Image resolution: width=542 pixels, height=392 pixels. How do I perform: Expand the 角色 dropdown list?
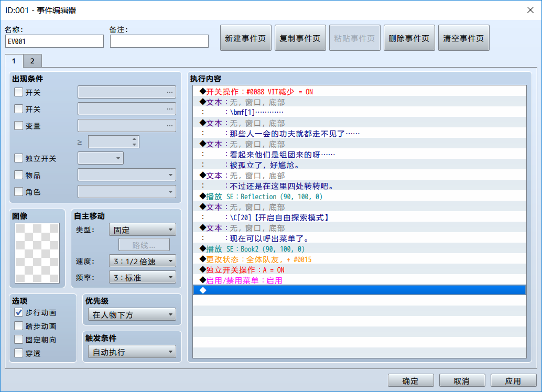(x=127, y=191)
